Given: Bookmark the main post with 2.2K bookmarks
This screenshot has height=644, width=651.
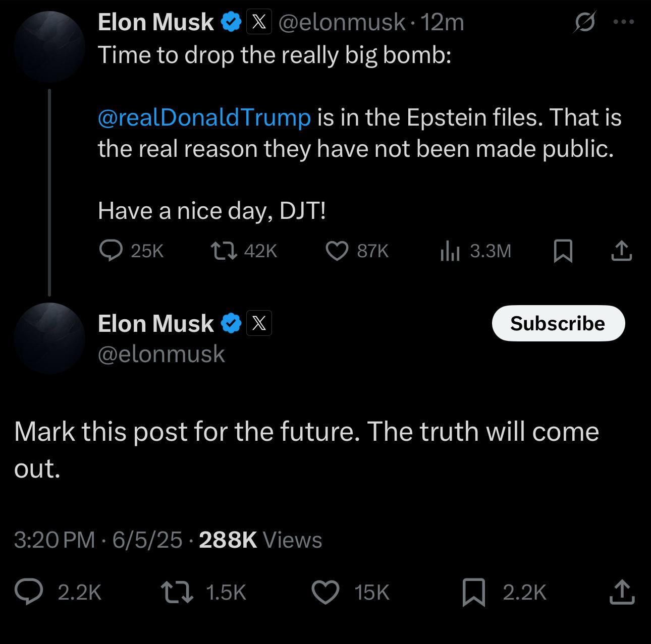Looking at the screenshot, I should pyautogui.click(x=474, y=592).
